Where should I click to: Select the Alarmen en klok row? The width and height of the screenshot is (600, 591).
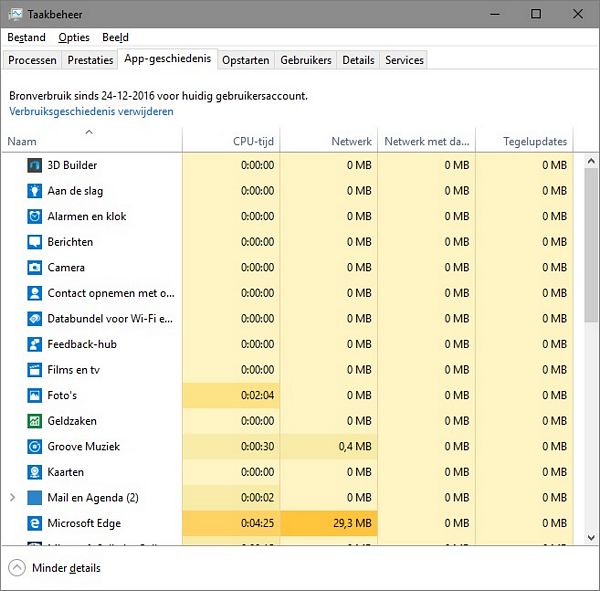287,217
